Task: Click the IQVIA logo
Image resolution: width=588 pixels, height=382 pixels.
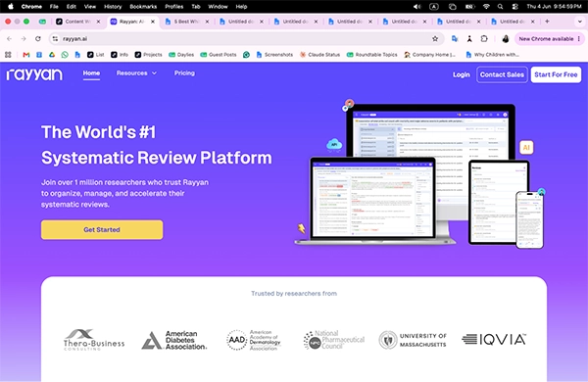Action: coord(494,339)
